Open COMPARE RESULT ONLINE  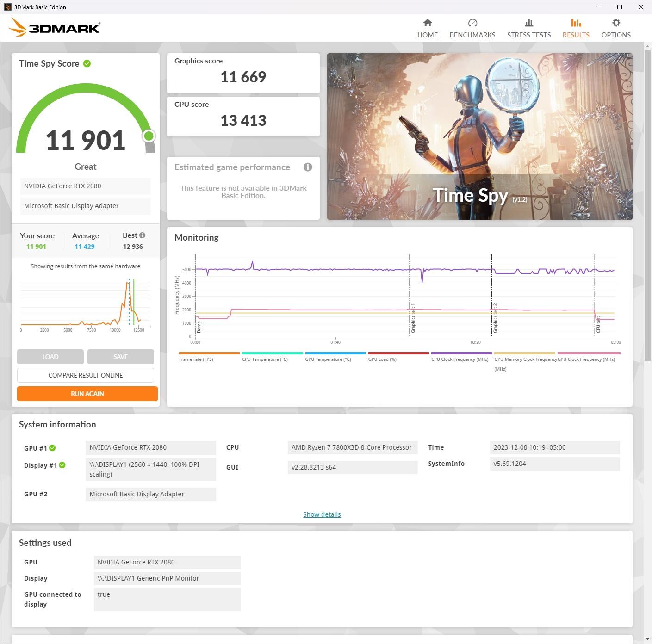point(85,375)
